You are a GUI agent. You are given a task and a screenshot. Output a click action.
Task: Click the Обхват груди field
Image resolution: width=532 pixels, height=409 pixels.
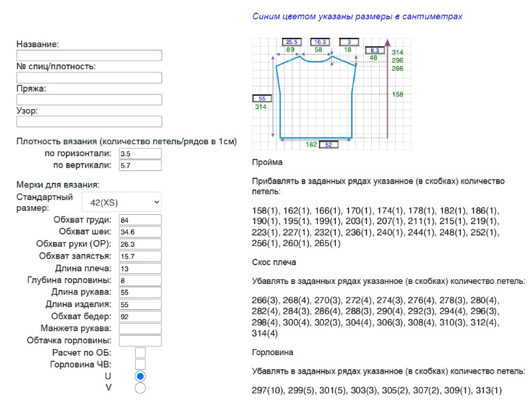(x=140, y=220)
